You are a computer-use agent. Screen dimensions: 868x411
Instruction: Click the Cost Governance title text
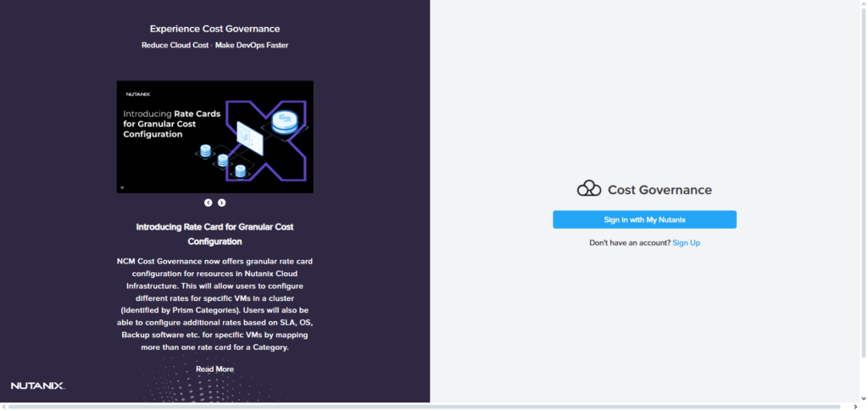click(x=659, y=190)
